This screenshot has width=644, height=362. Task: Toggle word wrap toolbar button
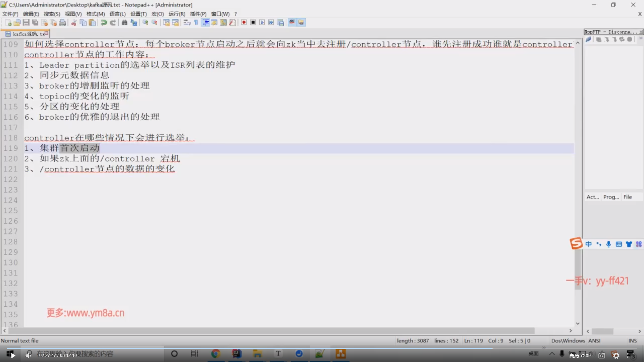[x=187, y=22]
